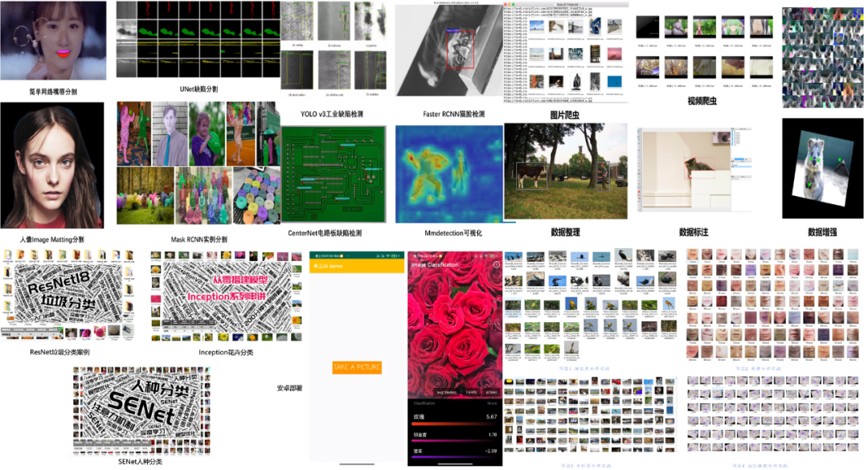Open the SENet race classification word cloud

click(141, 411)
